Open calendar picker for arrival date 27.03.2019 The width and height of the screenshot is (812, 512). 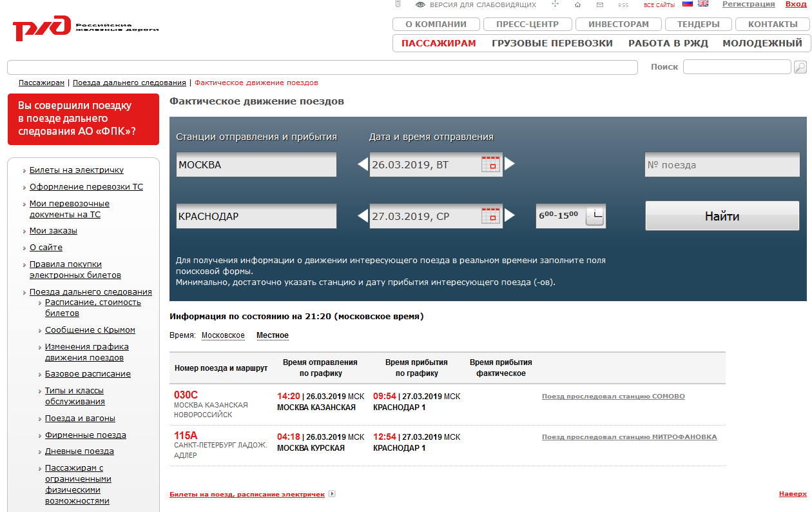[491, 216]
